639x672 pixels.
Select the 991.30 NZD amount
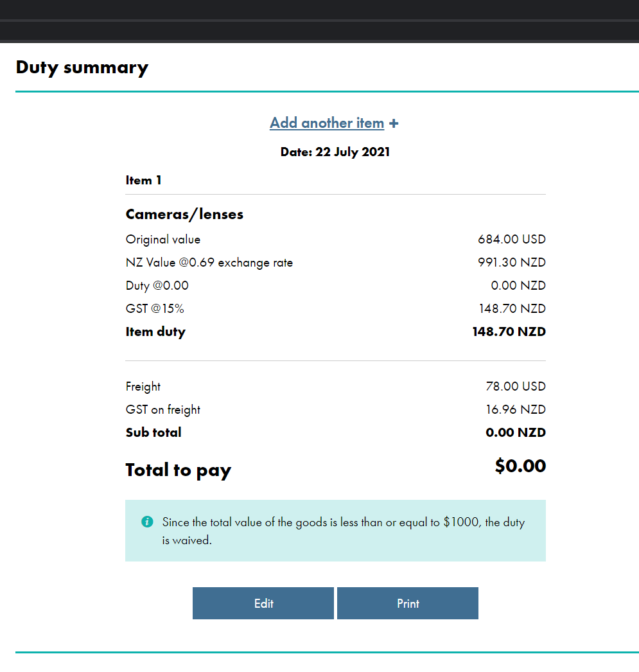(512, 262)
